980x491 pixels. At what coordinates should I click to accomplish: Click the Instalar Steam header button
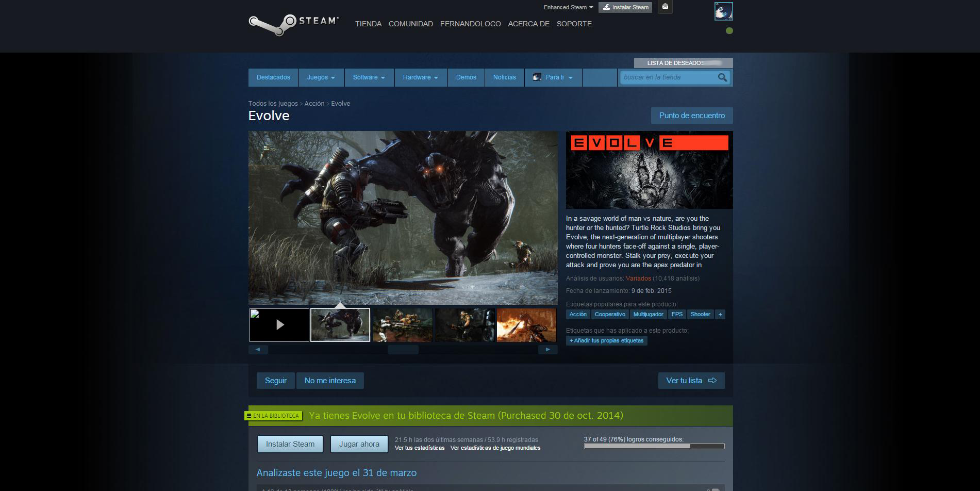coord(625,7)
